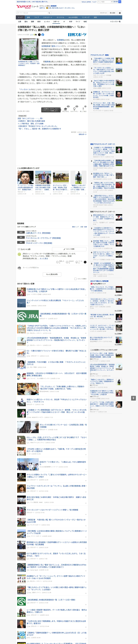
Task: Click the blue web search button
Action: [x=120, y=2]
